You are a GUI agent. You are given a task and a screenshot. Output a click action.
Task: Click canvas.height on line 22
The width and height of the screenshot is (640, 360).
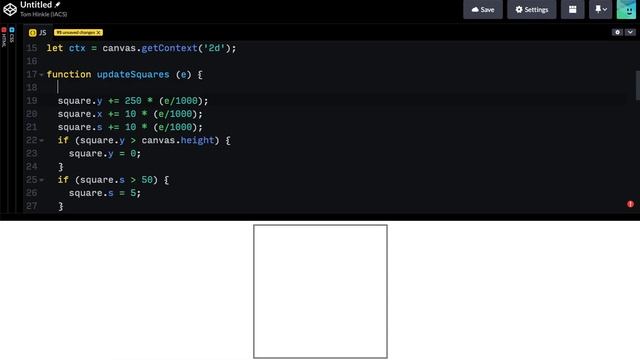[x=178, y=140]
